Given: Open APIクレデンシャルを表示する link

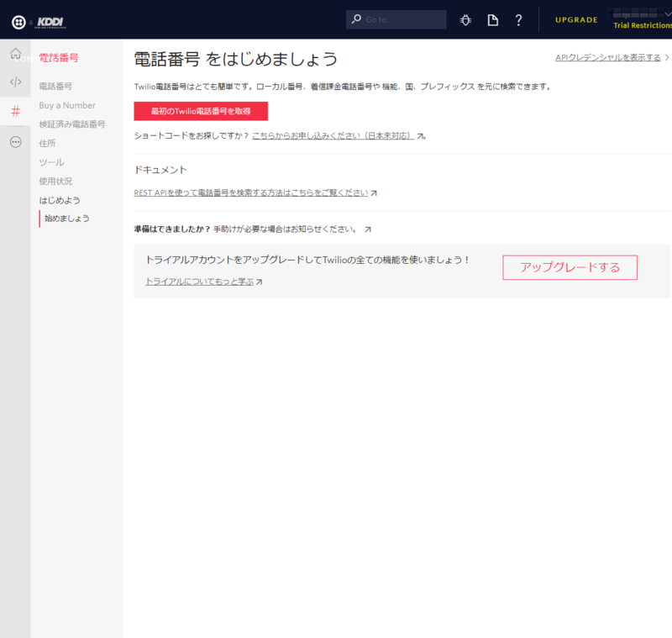Looking at the screenshot, I should point(607,57).
